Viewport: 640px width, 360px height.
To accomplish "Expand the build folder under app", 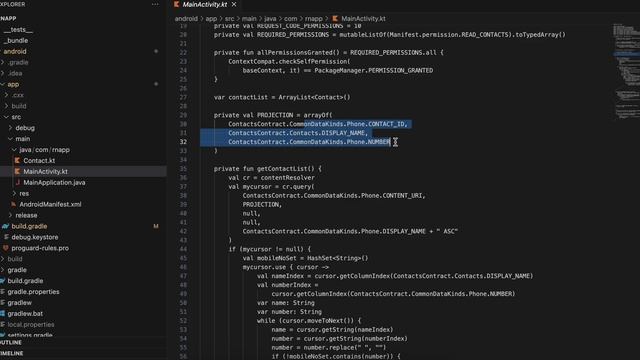I will pyautogui.click(x=6, y=106).
